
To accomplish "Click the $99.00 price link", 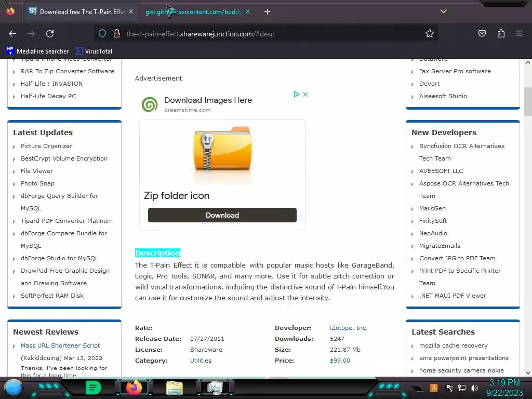I will point(340,361).
